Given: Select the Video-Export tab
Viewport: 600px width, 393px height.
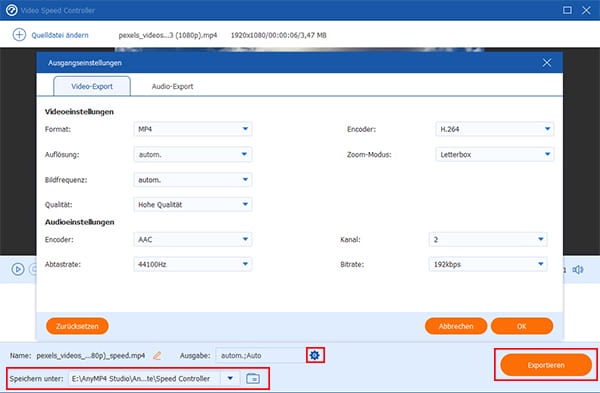Looking at the screenshot, I should (92, 86).
